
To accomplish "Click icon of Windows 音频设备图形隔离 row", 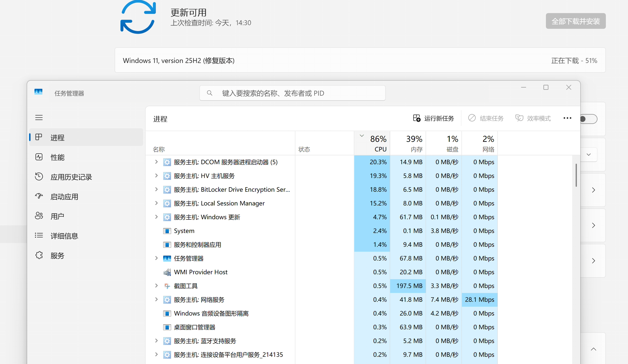I will [x=167, y=313].
